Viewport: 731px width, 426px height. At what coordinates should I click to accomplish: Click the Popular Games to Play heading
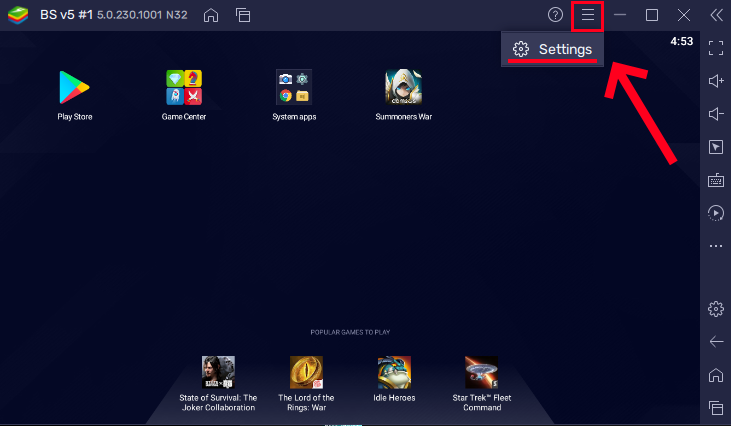click(350, 332)
